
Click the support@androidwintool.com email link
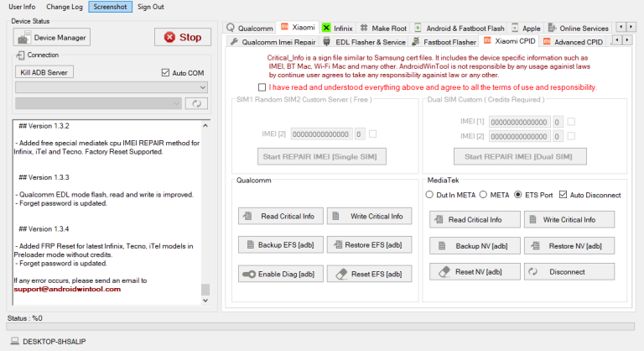coord(67,289)
